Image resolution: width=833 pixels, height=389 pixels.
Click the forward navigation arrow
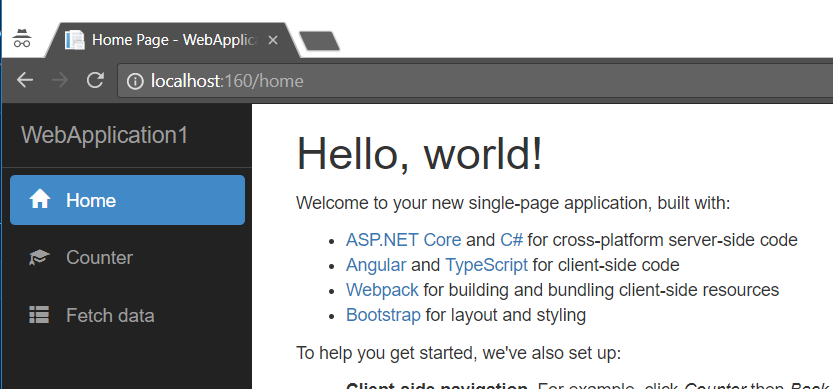pyautogui.click(x=60, y=80)
